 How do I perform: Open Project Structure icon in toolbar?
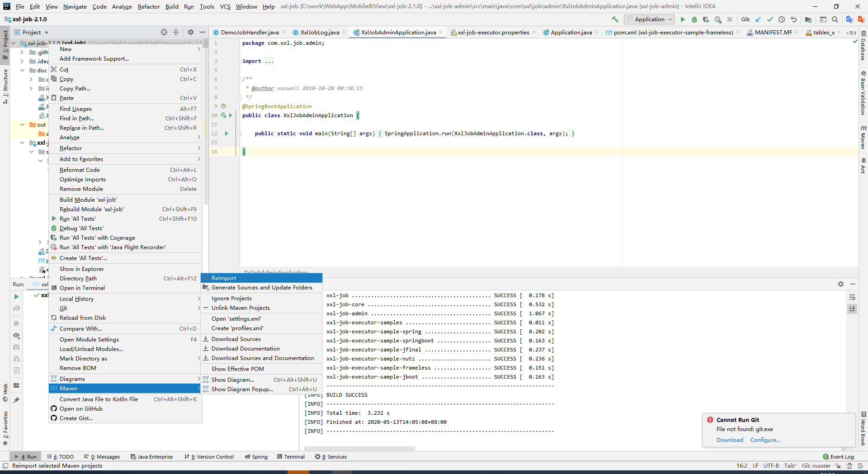tap(808, 19)
